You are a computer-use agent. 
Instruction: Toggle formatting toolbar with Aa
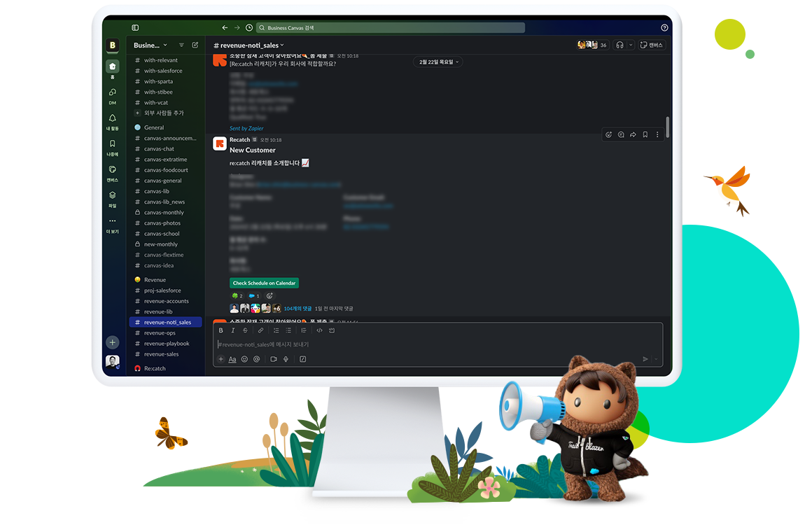[232, 360]
